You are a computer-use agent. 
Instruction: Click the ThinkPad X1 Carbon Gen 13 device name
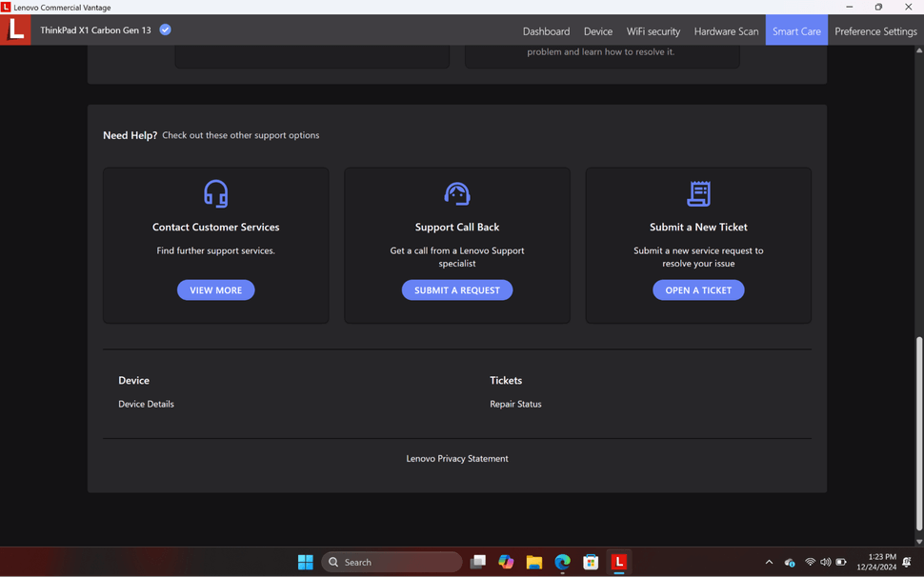click(95, 30)
